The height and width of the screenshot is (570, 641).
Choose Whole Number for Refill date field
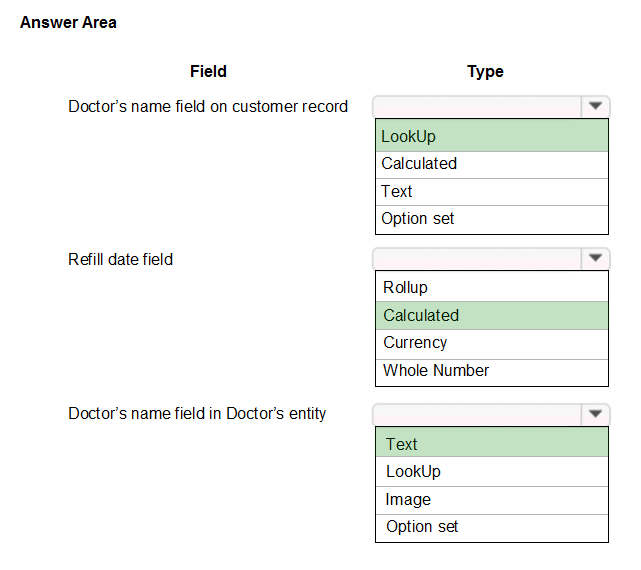click(x=492, y=373)
